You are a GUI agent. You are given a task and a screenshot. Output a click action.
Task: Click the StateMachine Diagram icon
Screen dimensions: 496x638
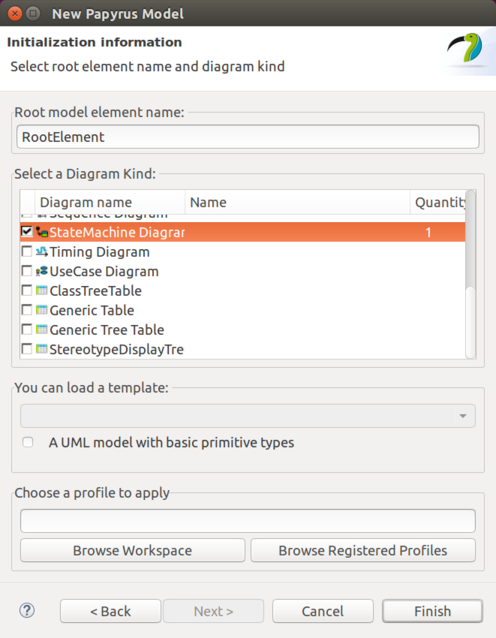pyautogui.click(x=42, y=232)
